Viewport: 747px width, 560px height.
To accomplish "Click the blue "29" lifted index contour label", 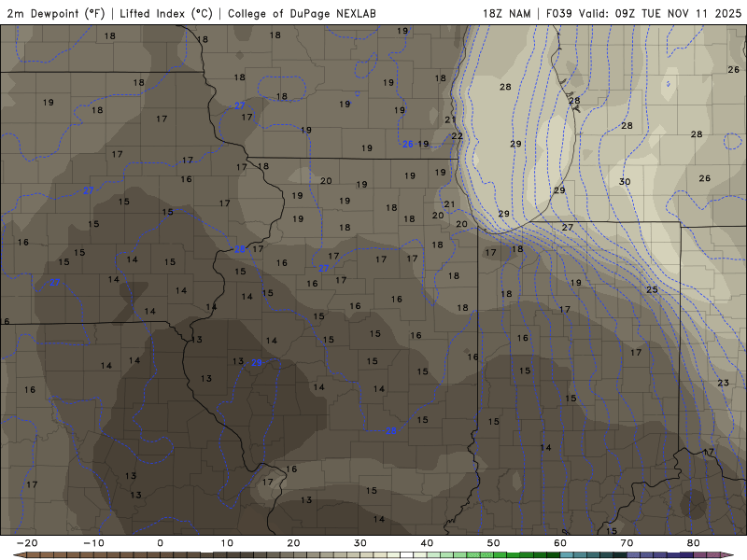I will pyautogui.click(x=256, y=363).
